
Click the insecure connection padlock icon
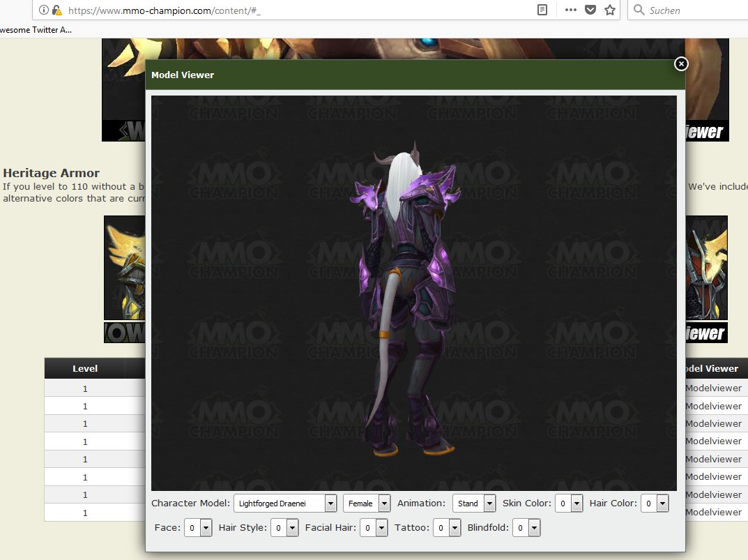point(57,10)
